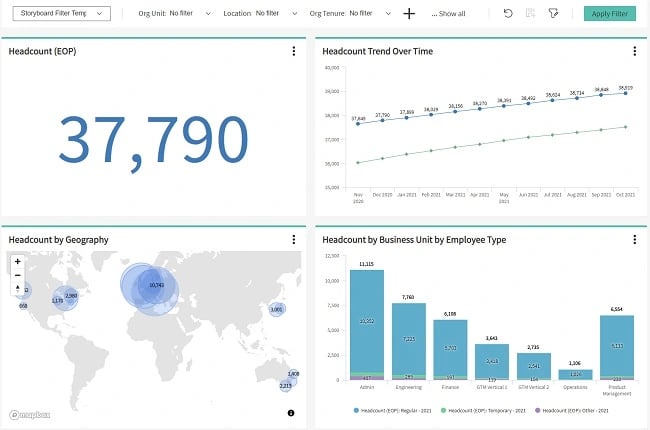Click the Product Management bar
This screenshot has width=650, height=430.
tap(617, 347)
